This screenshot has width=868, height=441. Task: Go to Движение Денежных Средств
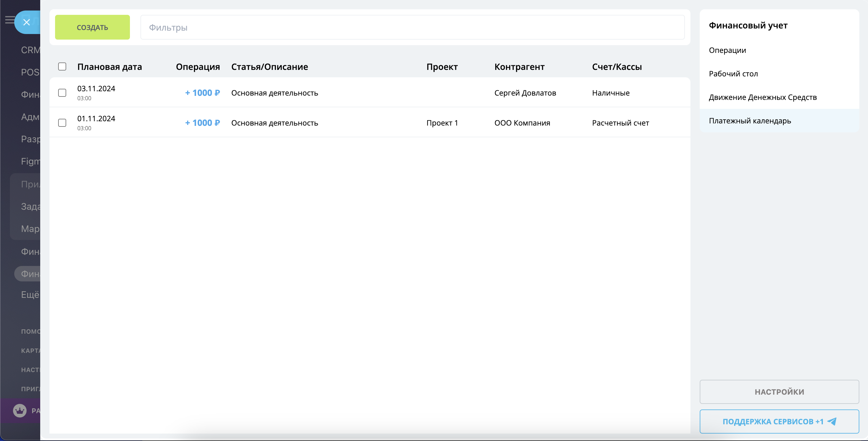tap(763, 97)
